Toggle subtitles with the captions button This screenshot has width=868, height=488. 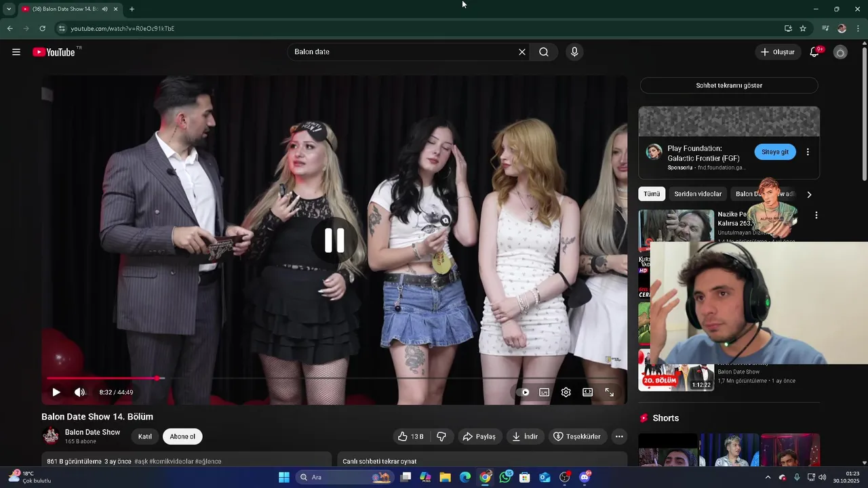(545, 392)
